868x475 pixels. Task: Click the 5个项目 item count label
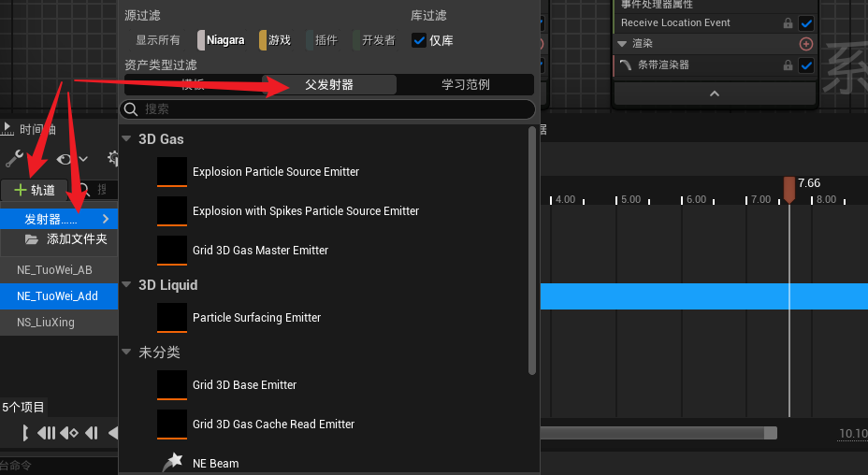coord(23,408)
